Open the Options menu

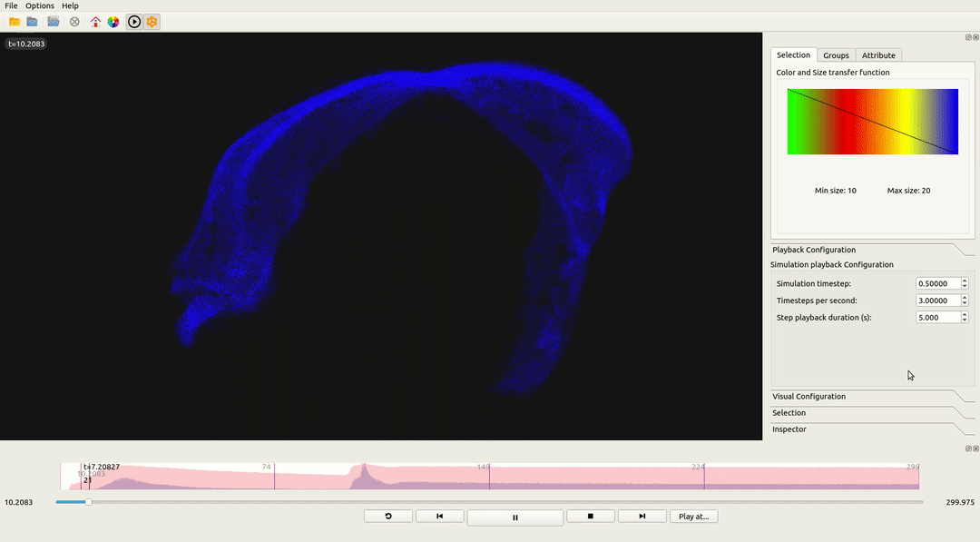39,6
